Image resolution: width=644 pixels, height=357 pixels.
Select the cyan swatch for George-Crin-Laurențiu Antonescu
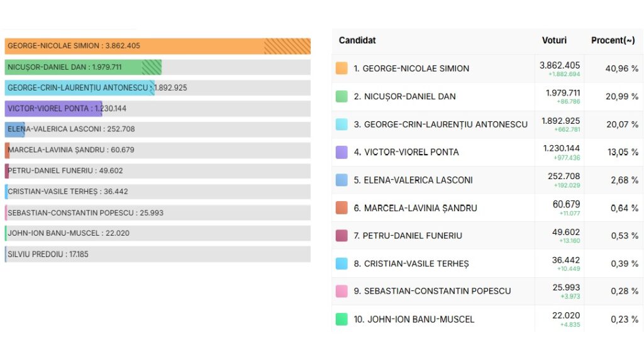pyautogui.click(x=341, y=124)
